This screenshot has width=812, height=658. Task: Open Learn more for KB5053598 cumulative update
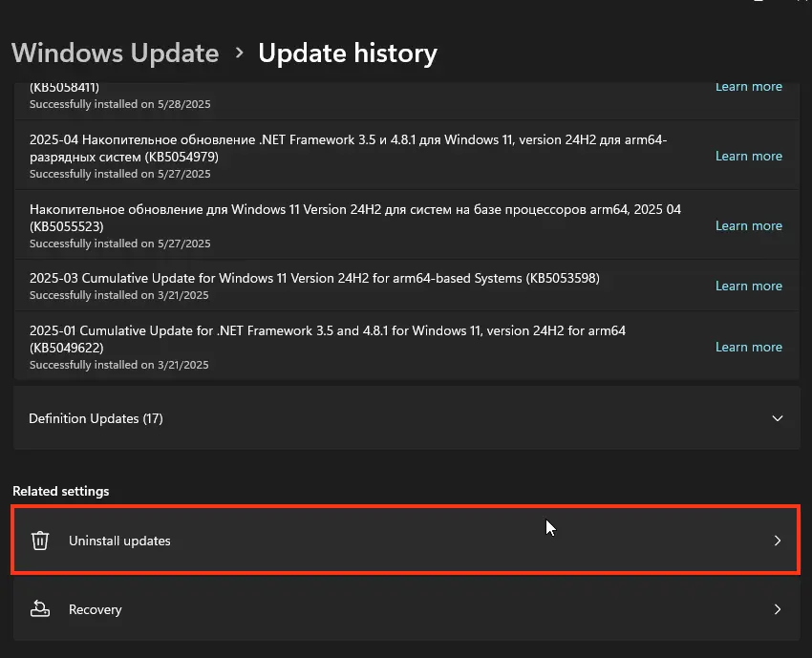(748, 286)
